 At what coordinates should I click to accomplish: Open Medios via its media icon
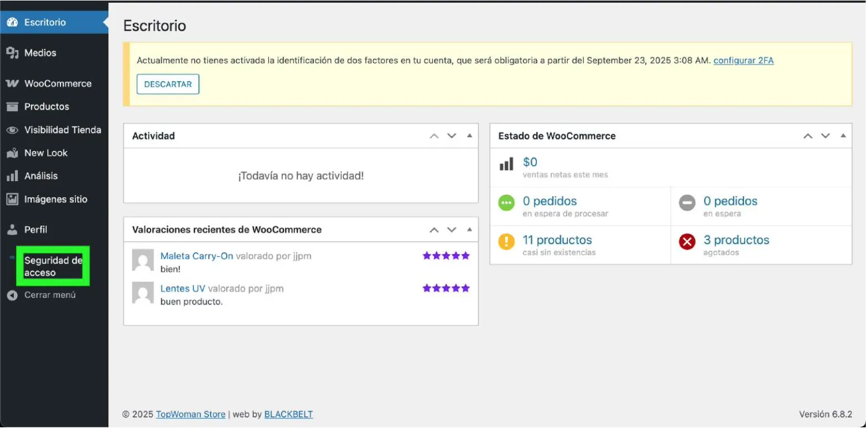point(12,53)
